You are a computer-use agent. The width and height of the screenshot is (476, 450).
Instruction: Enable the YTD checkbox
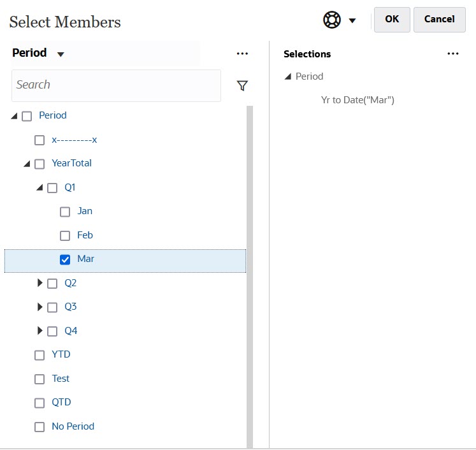(x=40, y=355)
